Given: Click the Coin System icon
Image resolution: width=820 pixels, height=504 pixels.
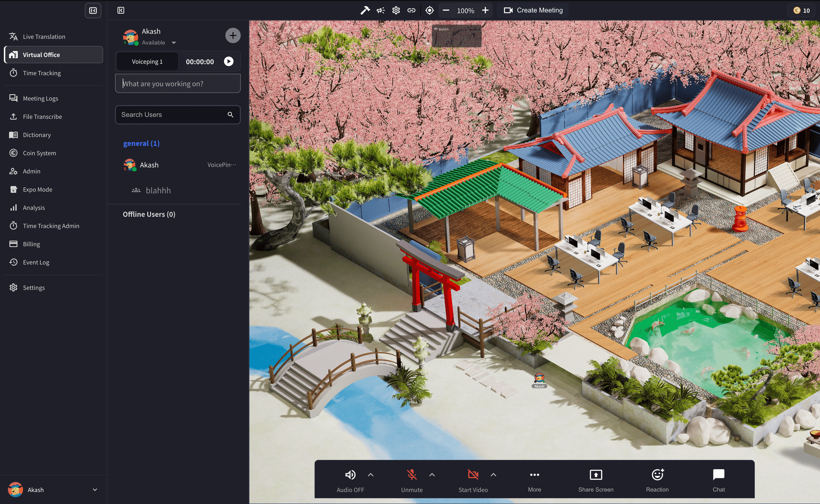Looking at the screenshot, I should coord(13,153).
